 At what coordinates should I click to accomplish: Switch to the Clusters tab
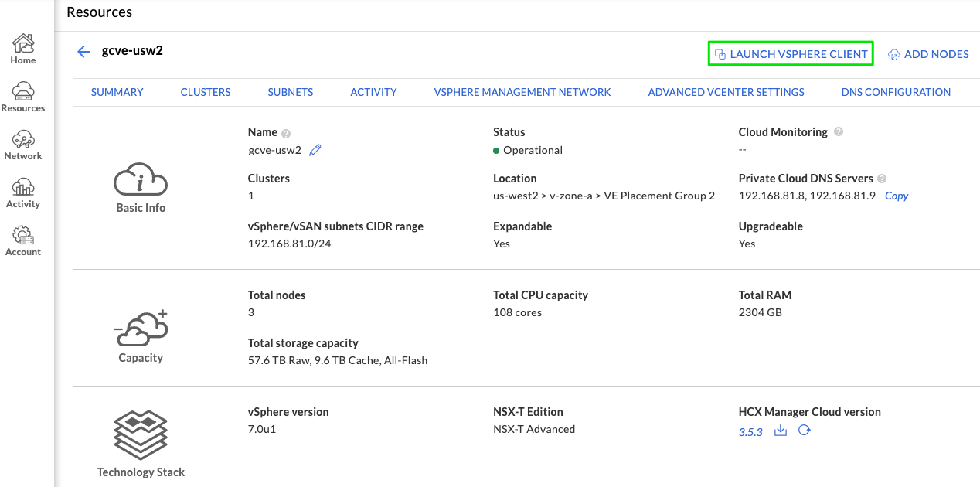206,92
